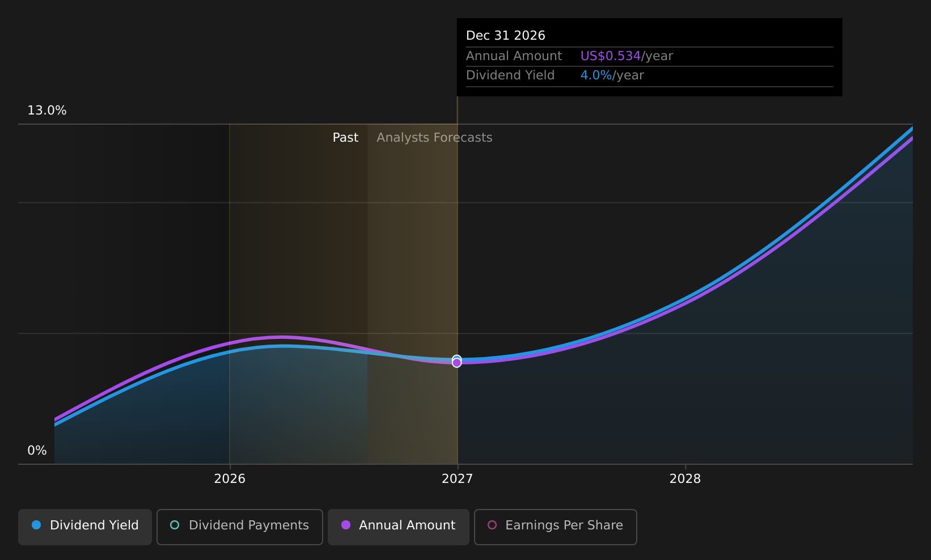This screenshot has width=931, height=560.
Task: Click the blue Dividend Yield legend dot
Action: pos(36,525)
